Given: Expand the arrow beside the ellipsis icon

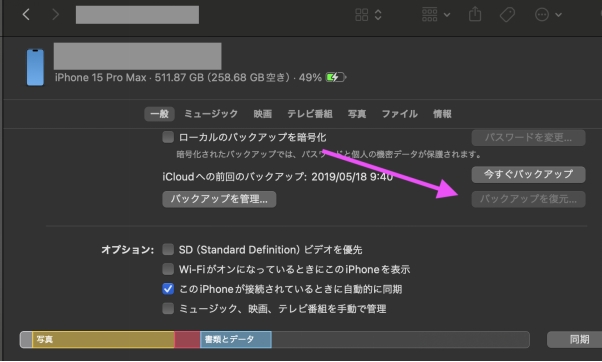Looking at the screenshot, I should click(559, 15).
